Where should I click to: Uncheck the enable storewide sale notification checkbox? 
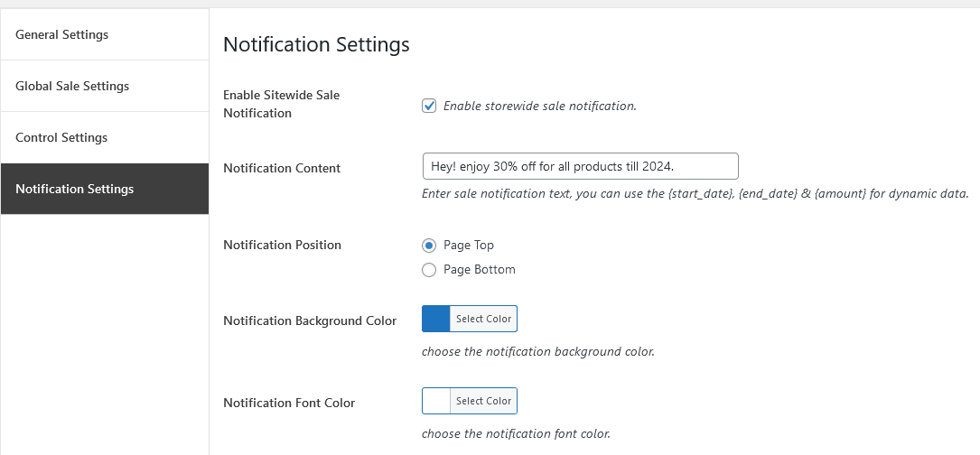pos(429,106)
